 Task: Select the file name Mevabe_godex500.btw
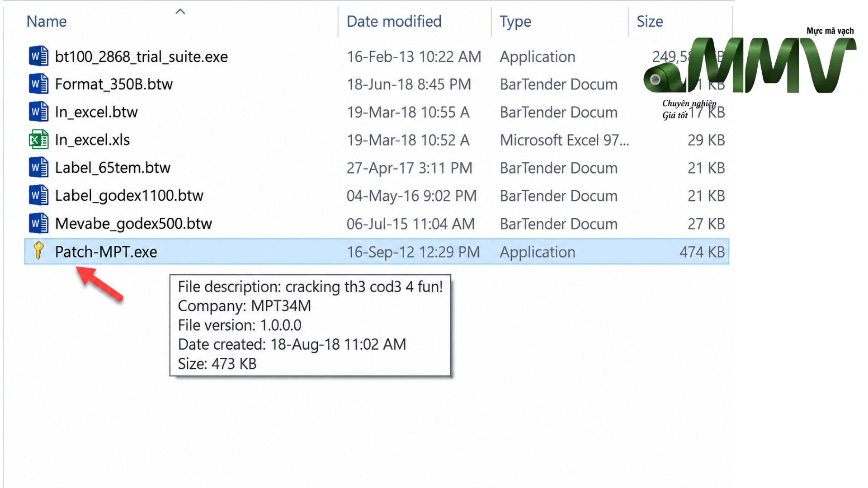click(133, 224)
